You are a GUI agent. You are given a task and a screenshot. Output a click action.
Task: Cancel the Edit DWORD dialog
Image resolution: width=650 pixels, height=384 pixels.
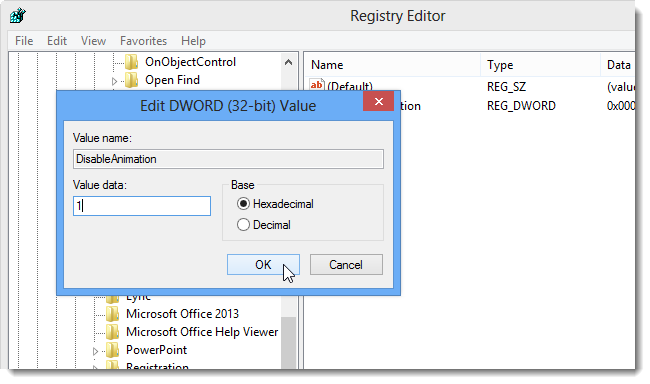tap(346, 265)
